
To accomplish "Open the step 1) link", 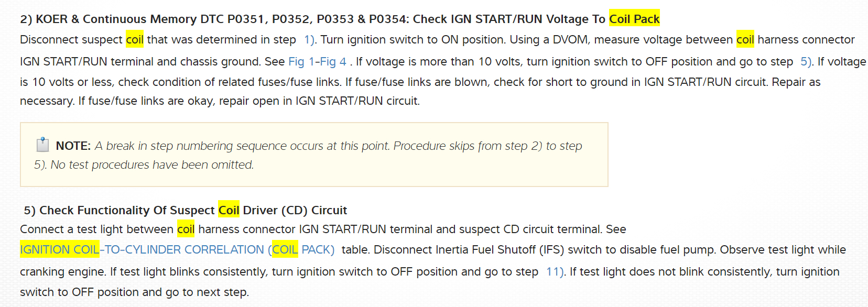I will pyautogui.click(x=309, y=40).
